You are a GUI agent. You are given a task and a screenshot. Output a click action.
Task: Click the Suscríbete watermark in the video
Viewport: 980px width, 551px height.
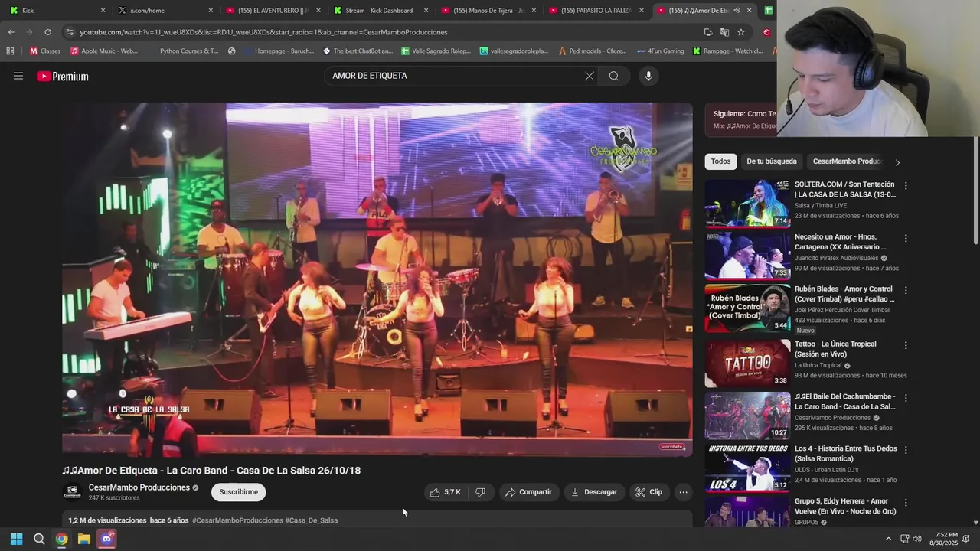coord(671,446)
